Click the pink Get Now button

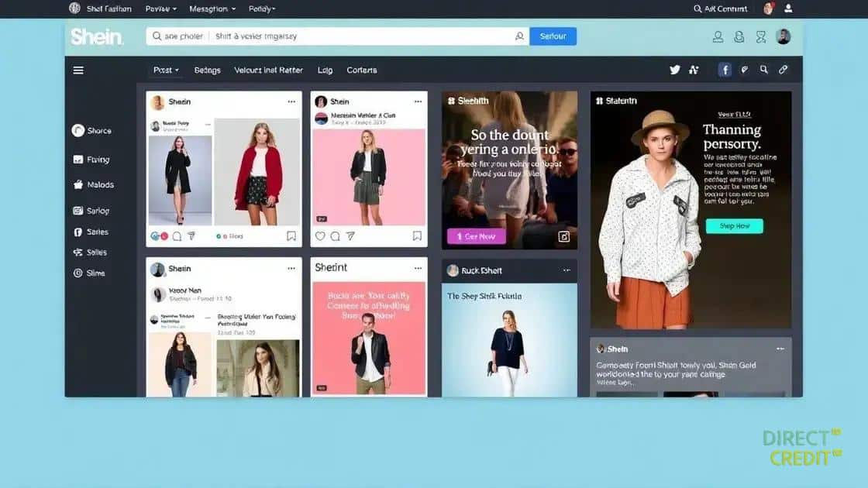476,236
